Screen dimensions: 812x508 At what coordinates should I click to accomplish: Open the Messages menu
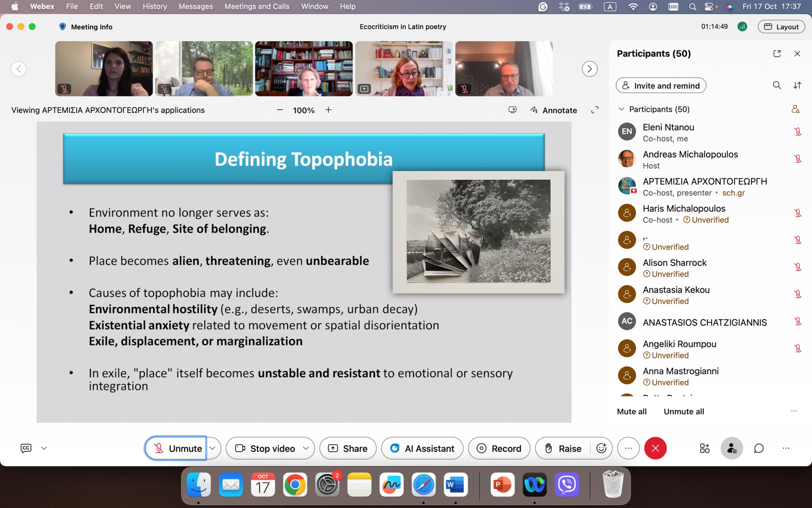(x=195, y=6)
